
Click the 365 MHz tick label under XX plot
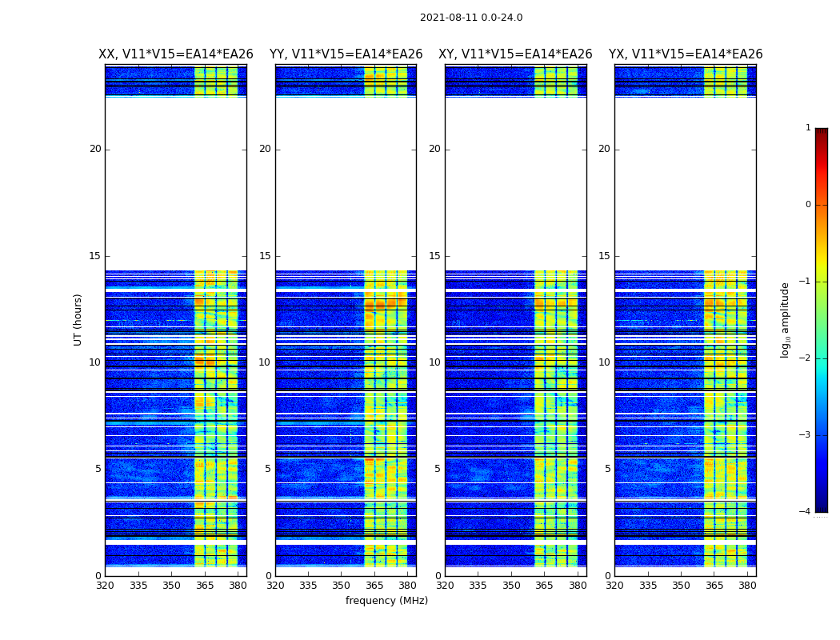coord(205,586)
